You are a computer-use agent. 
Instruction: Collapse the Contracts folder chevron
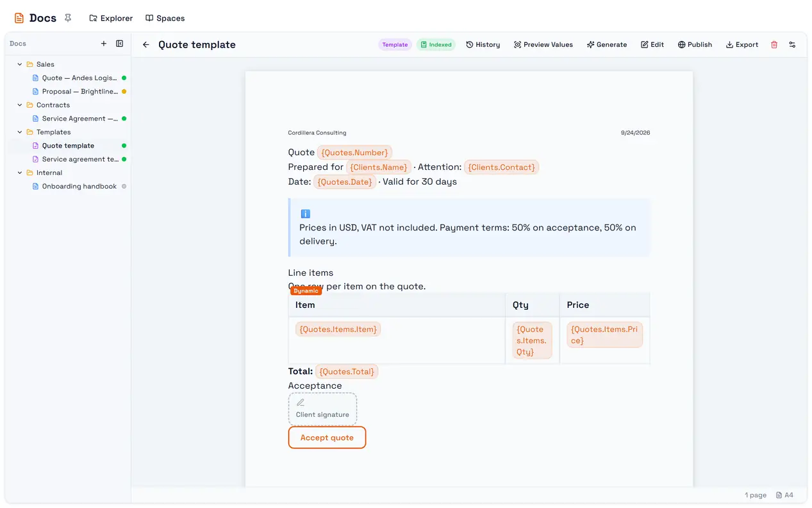click(20, 105)
